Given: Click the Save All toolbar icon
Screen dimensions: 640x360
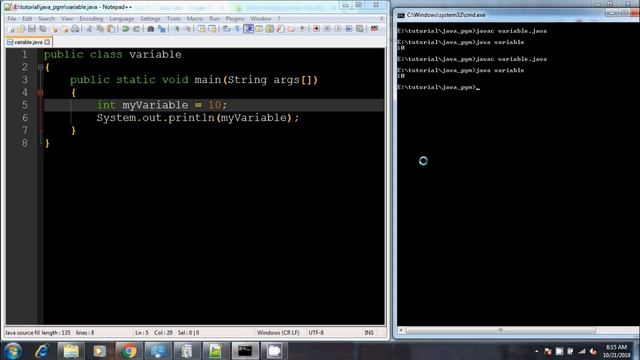Looking at the screenshot, I should (43, 29).
